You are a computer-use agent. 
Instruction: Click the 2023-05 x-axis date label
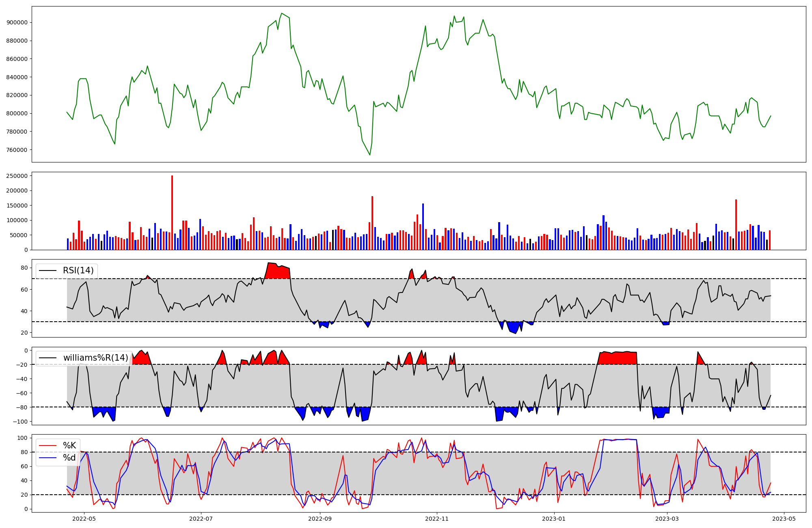784,519
